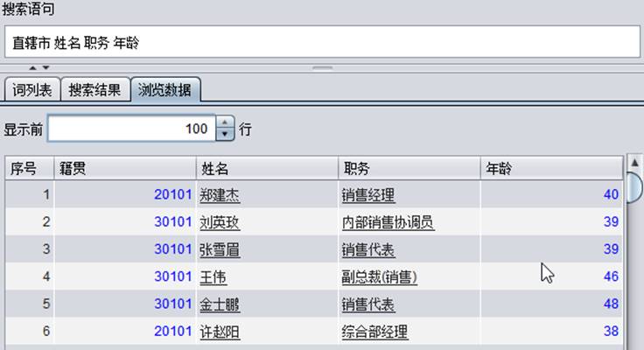644x350 pixels.
Task: Collapse the split pane with the up arrow
Action: pyautogui.click(x=33, y=67)
